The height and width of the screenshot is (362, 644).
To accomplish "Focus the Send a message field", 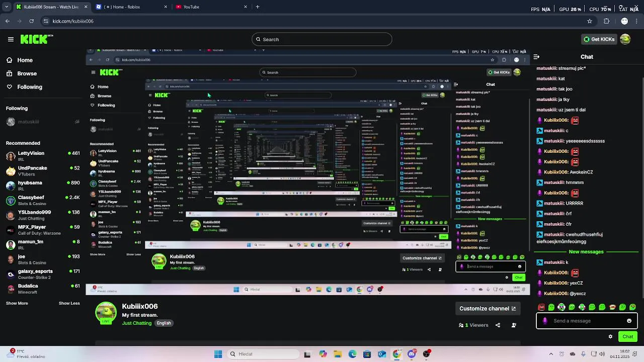I will (x=587, y=321).
